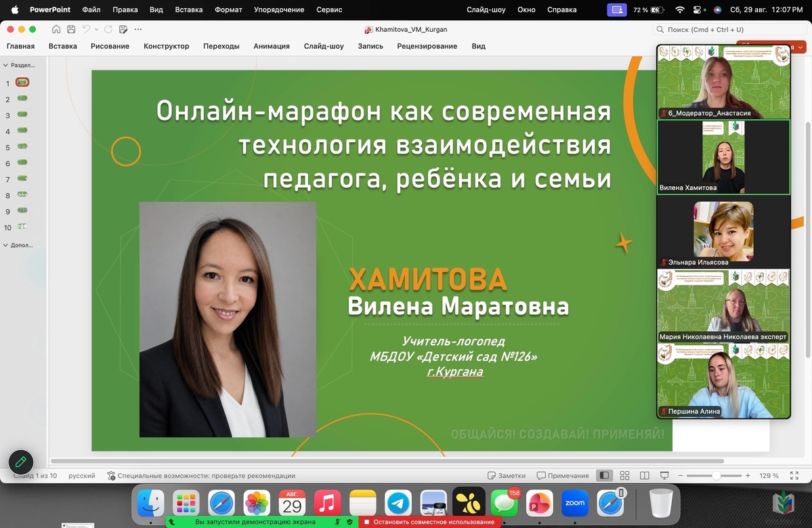Image resolution: width=812 pixels, height=528 pixels.
Task: Open the Файл menu in menu bar
Action: [x=91, y=9]
